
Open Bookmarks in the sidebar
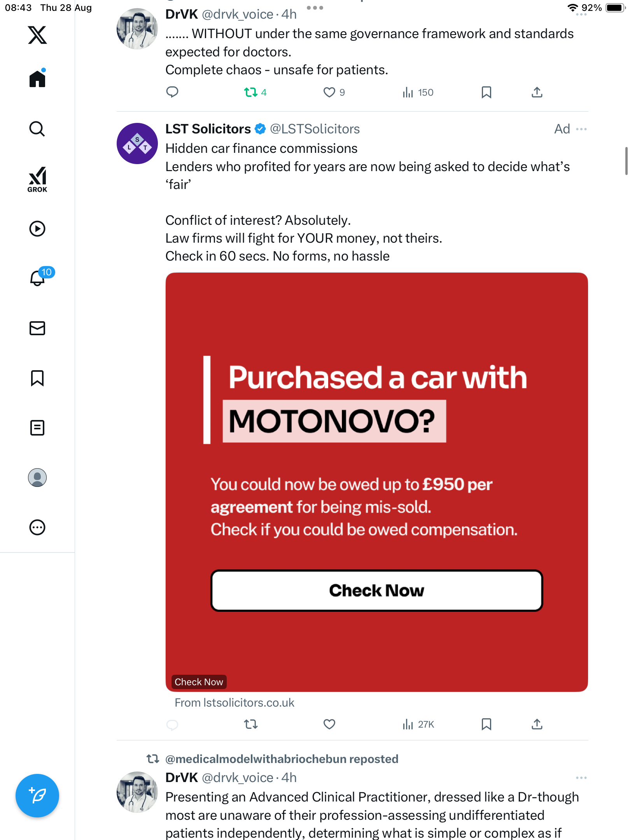pos(37,378)
